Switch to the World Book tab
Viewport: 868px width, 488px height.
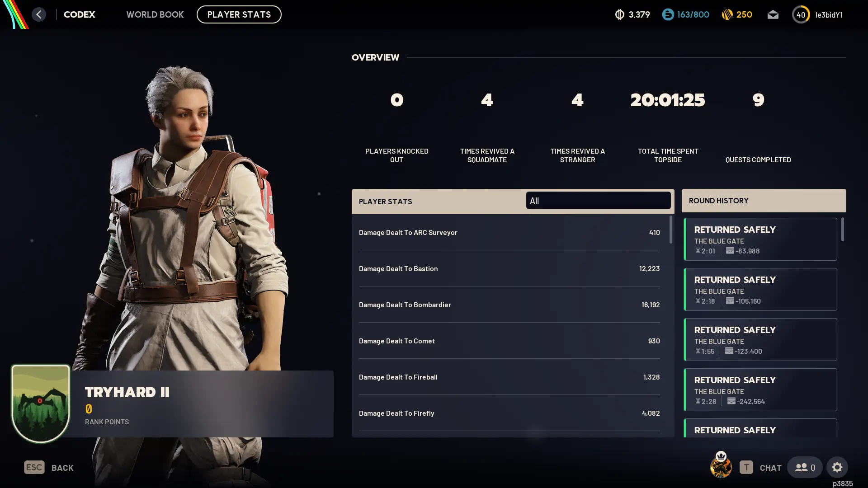(x=155, y=14)
